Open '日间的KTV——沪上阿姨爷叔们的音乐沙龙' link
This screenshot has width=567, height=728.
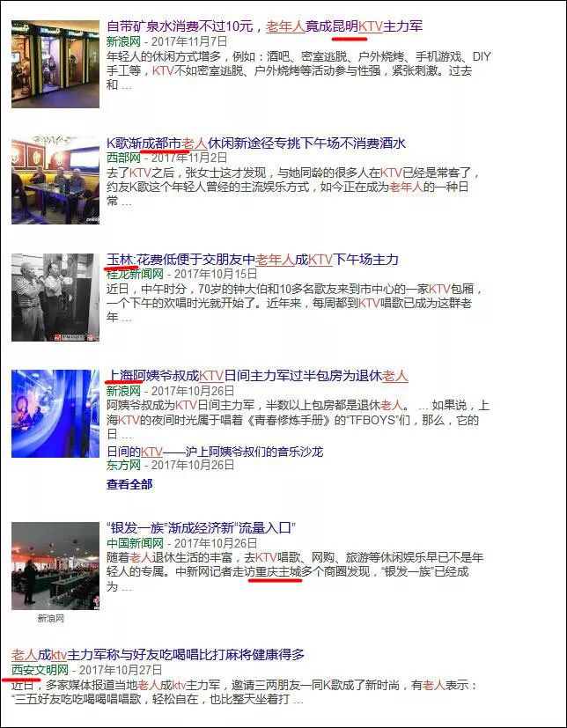click(215, 452)
